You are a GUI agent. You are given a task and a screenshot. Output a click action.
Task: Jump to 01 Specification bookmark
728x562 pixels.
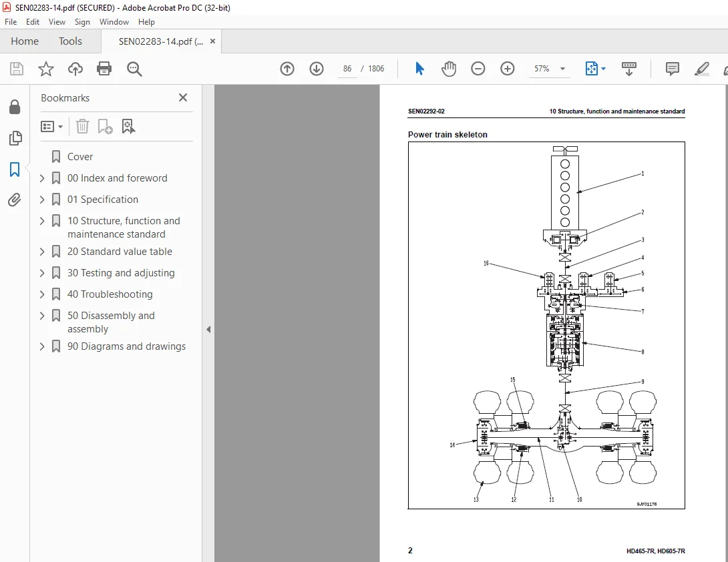coord(103,200)
